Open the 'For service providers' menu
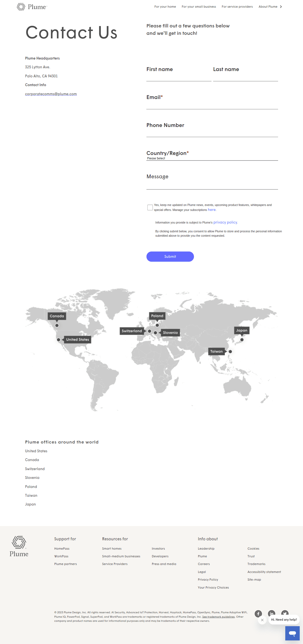 [237, 7]
